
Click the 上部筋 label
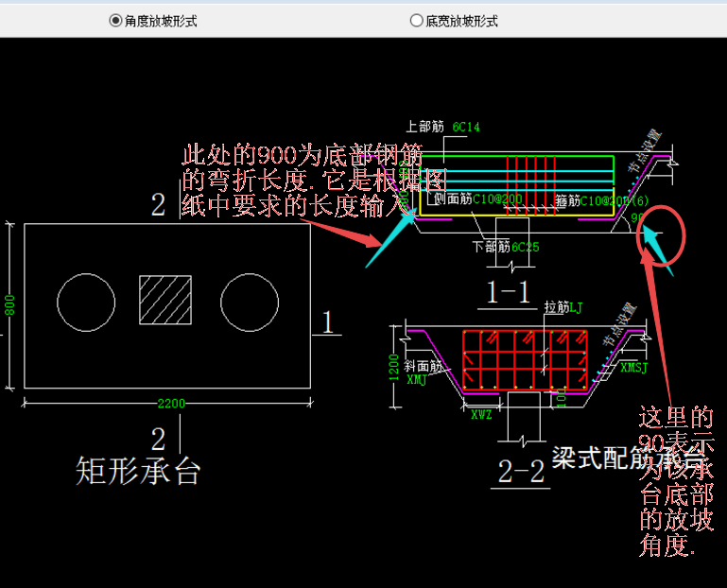424,126
